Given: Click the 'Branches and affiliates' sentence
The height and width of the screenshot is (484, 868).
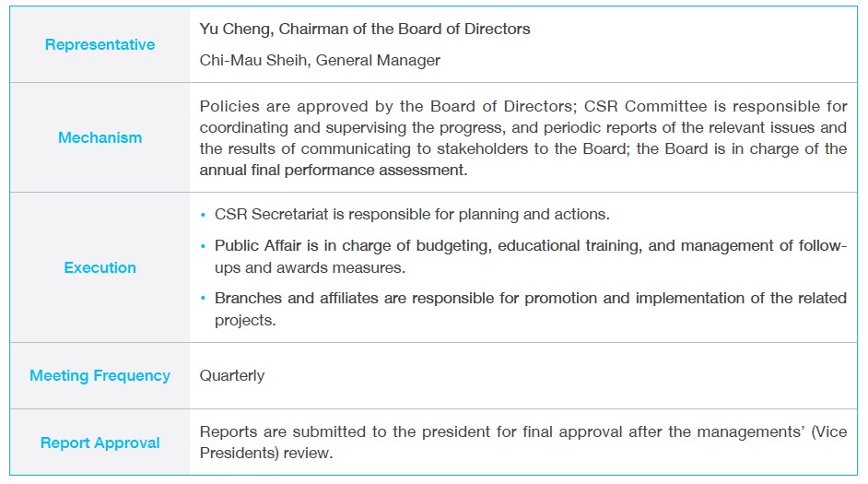Looking at the screenshot, I should (x=531, y=309).
